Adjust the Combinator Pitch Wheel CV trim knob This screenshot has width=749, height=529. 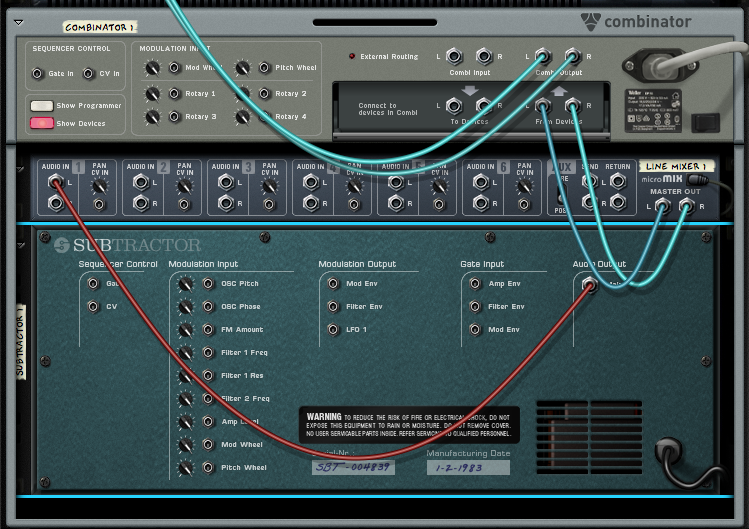point(242,68)
